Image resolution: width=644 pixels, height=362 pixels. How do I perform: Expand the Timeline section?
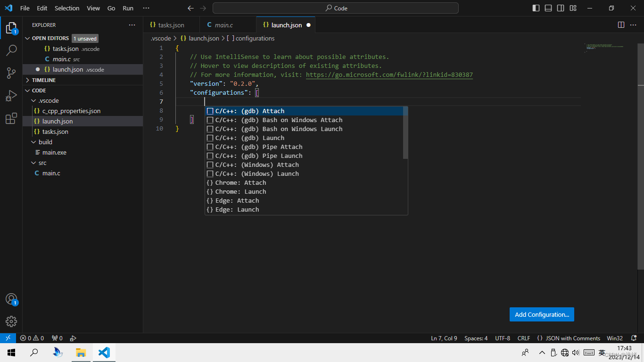pyautogui.click(x=43, y=80)
